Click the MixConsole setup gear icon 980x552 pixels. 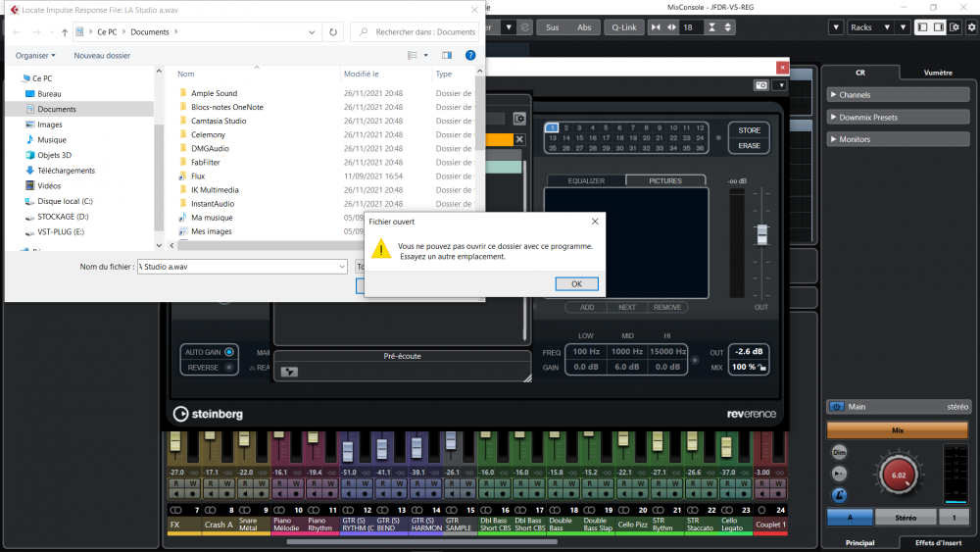point(969,27)
